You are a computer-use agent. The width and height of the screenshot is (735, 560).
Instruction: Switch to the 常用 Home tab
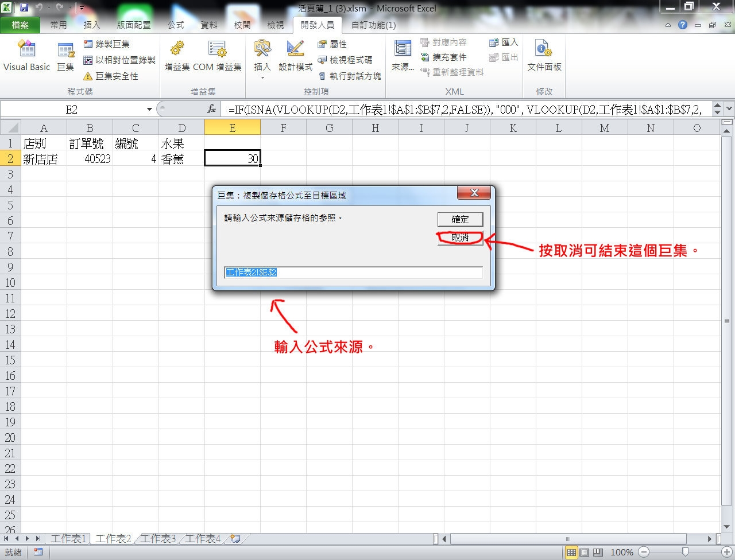click(x=59, y=25)
